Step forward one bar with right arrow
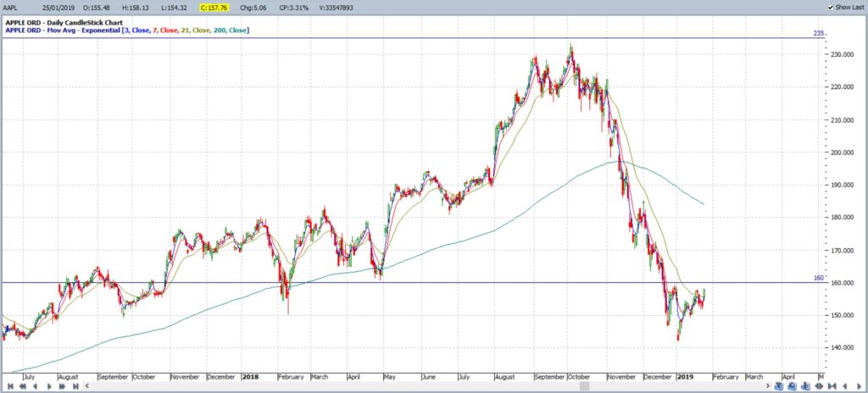The height and width of the screenshot is (393, 868). point(49,386)
